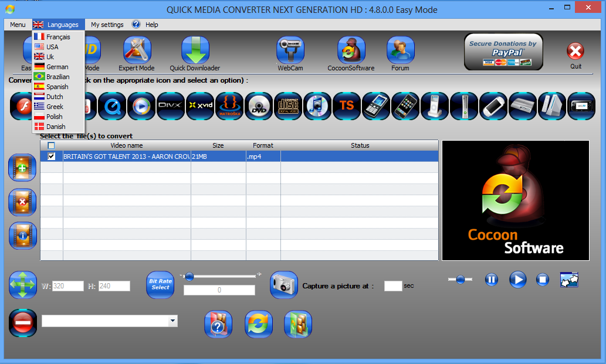Select the Wii U format icon
The image size is (606, 364).
click(x=581, y=106)
